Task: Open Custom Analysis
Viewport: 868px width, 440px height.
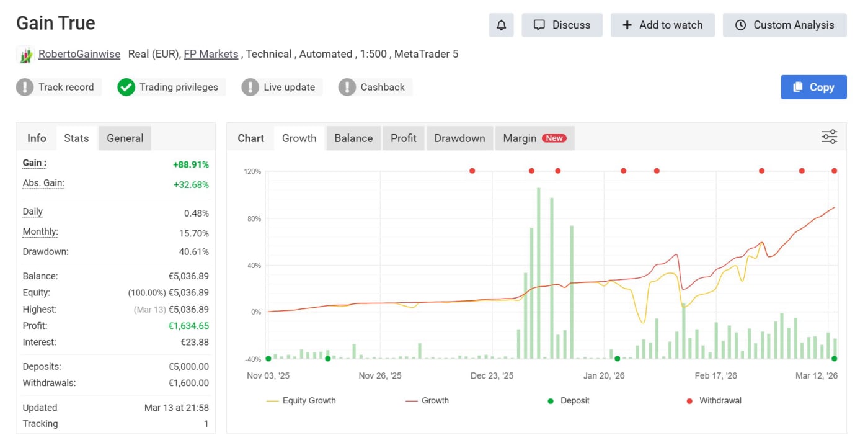Action: (784, 25)
